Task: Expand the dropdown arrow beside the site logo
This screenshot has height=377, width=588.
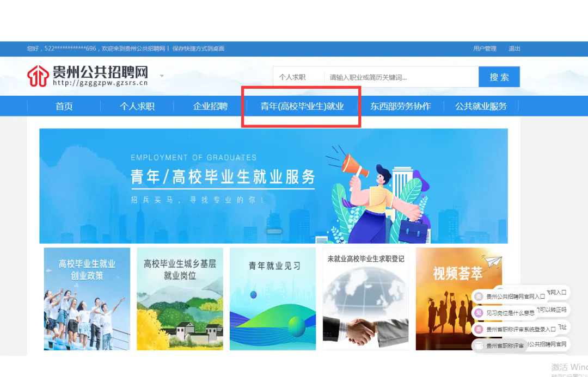Action: (x=162, y=76)
